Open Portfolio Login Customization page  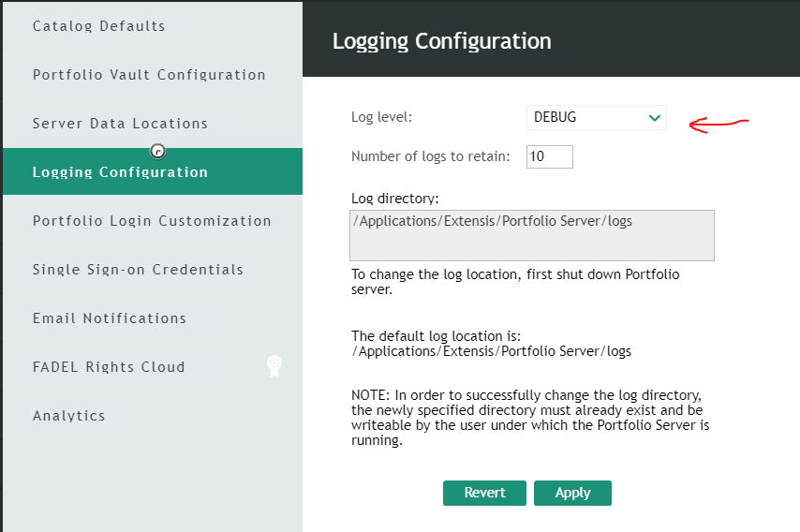point(152,221)
